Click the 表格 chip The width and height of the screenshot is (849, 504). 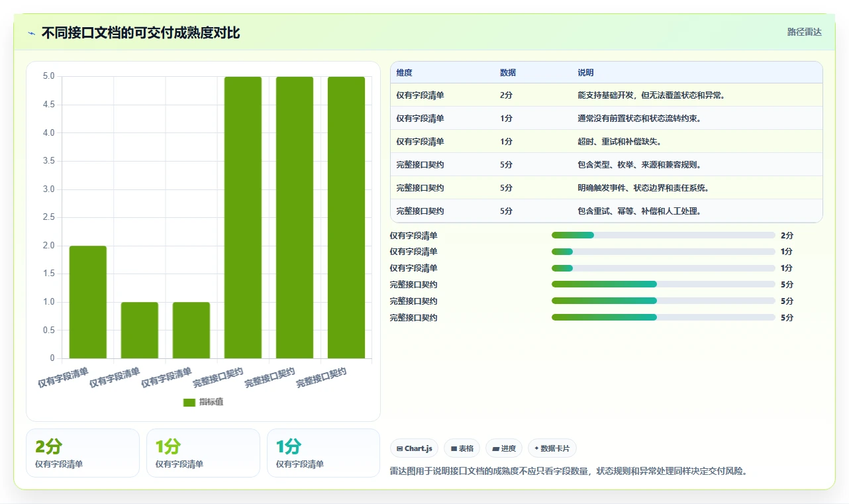coord(462,448)
